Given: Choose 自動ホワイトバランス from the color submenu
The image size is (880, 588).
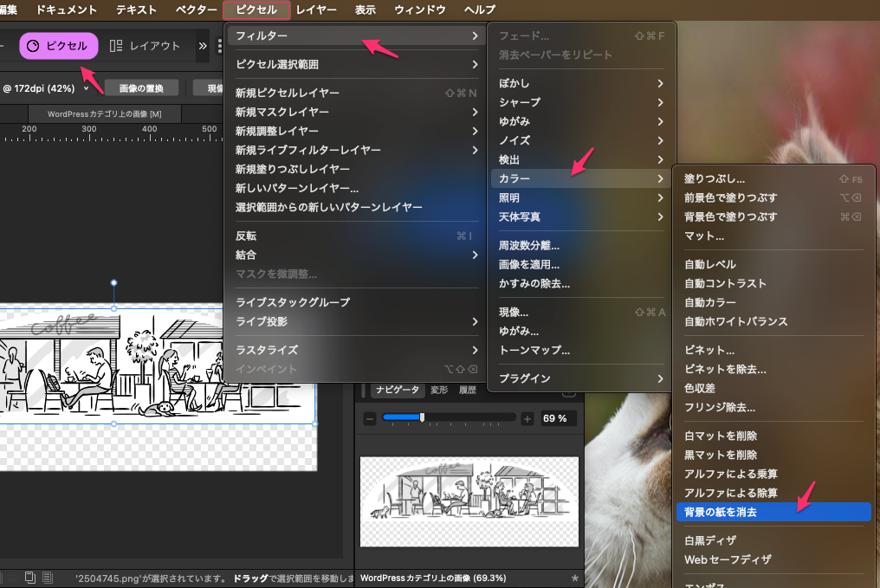Looking at the screenshot, I should point(735,321).
